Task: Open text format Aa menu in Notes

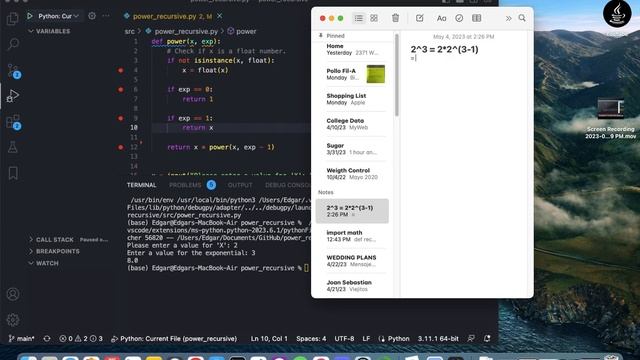Action: 441,18
